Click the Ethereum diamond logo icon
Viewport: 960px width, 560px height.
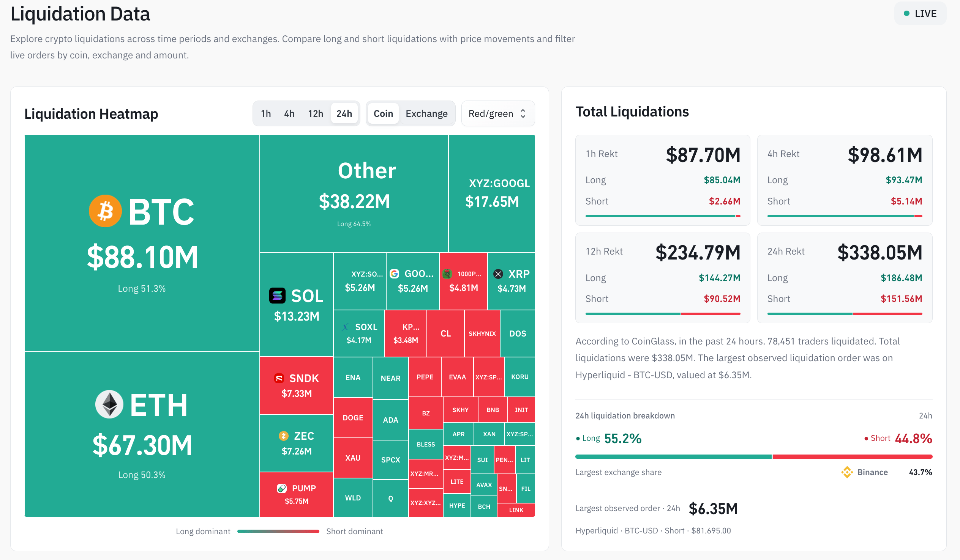pos(109,404)
